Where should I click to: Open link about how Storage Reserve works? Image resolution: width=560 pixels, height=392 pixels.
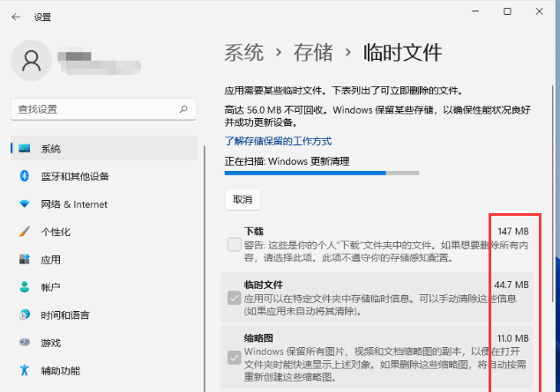click(x=278, y=141)
